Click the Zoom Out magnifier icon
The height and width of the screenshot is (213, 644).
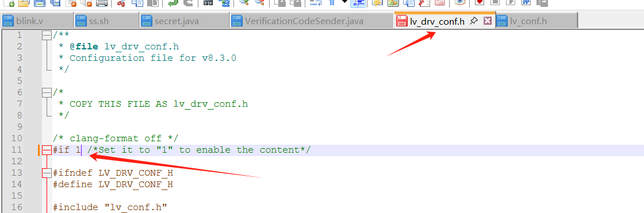click(259, 3)
